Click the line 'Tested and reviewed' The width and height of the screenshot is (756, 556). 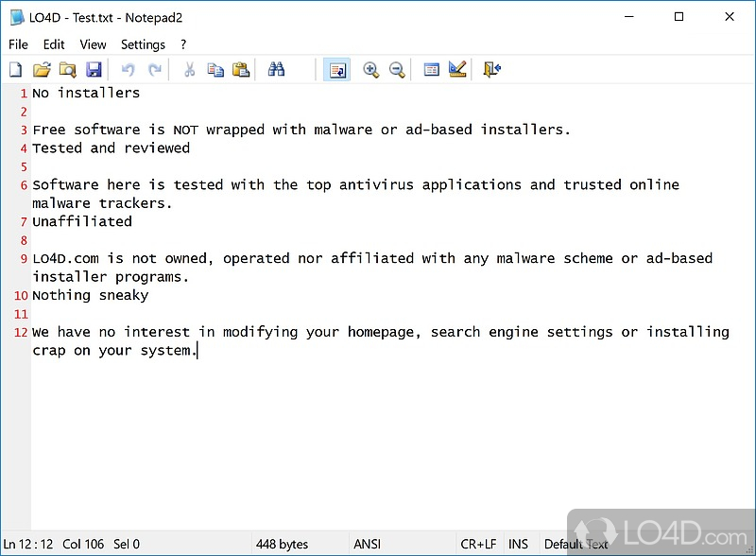pyautogui.click(x=111, y=148)
